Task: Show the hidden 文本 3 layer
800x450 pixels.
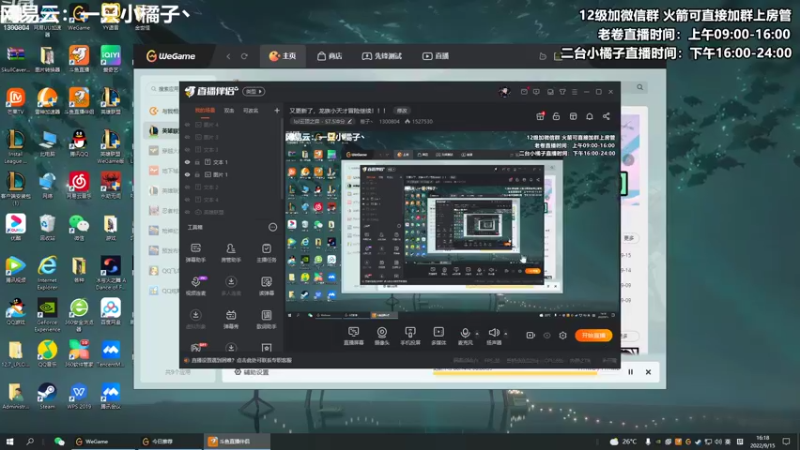Action: pyautogui.click(x=187, y=149)
